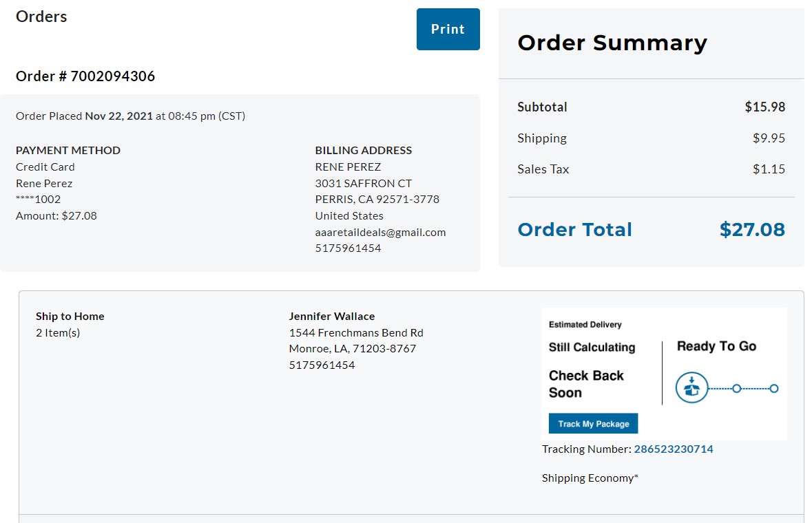Click the Subtotal $15.98 value
The image size is (812, 523).
(x=765, y=107)
